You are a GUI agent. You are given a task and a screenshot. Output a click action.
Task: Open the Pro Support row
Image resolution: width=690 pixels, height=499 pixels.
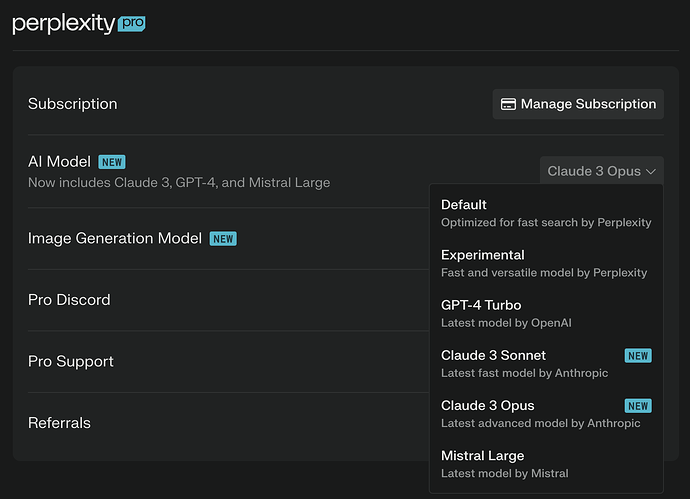click(71, 361)
